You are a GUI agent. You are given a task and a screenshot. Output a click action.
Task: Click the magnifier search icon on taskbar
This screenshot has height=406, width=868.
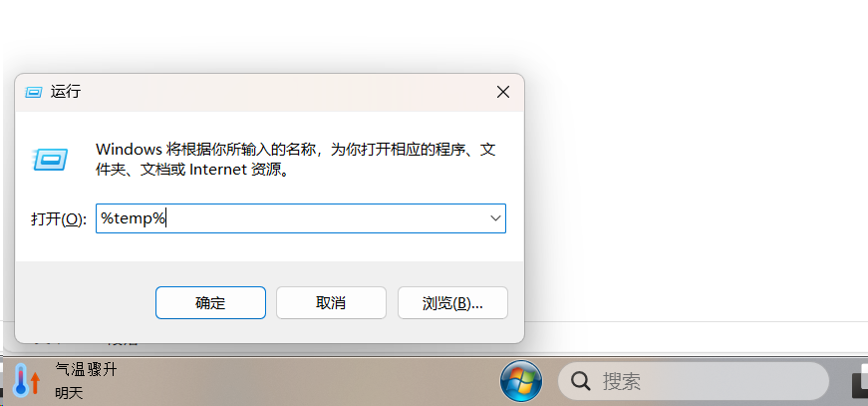coord(581,381)
